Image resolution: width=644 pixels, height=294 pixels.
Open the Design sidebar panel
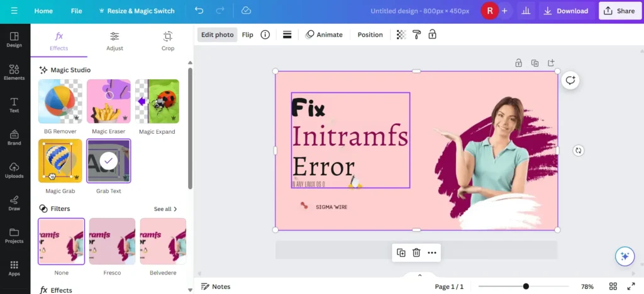pos(14,40)
